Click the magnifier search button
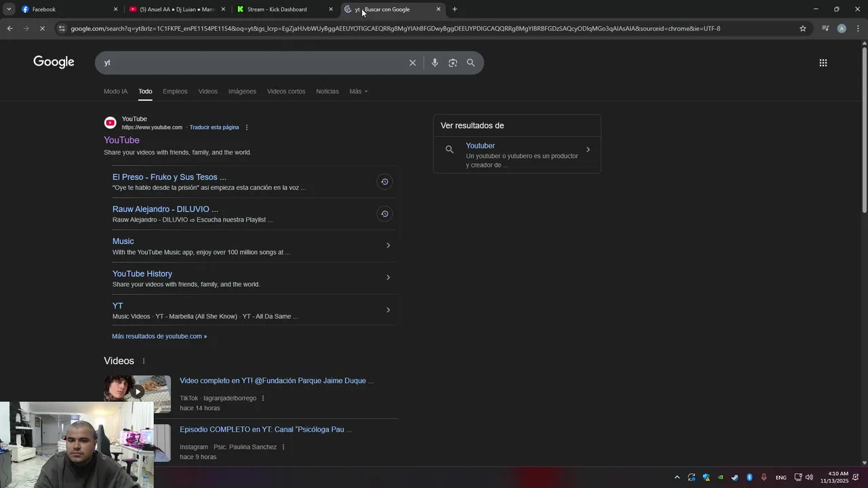Viewport: 868px width, 488px height. coord(471,62)
